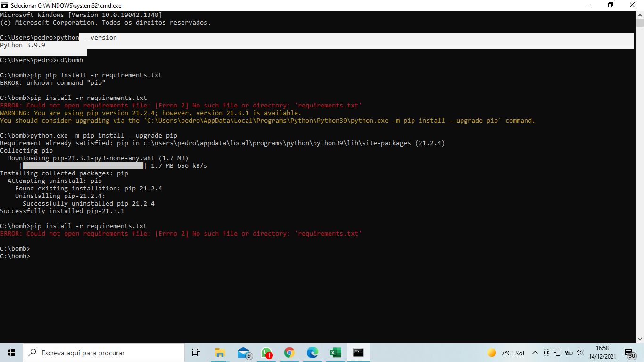644x362 pixels.
Task: Expand hidden tray icons chevron
Action: [x=535, y=352]
